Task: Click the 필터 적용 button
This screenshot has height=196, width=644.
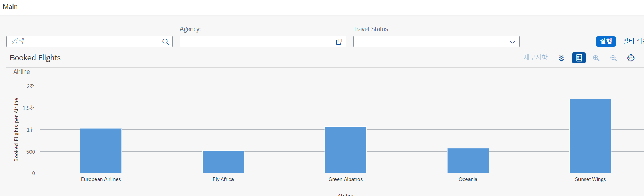Action: pyautogui.click(x=633, y=41)
